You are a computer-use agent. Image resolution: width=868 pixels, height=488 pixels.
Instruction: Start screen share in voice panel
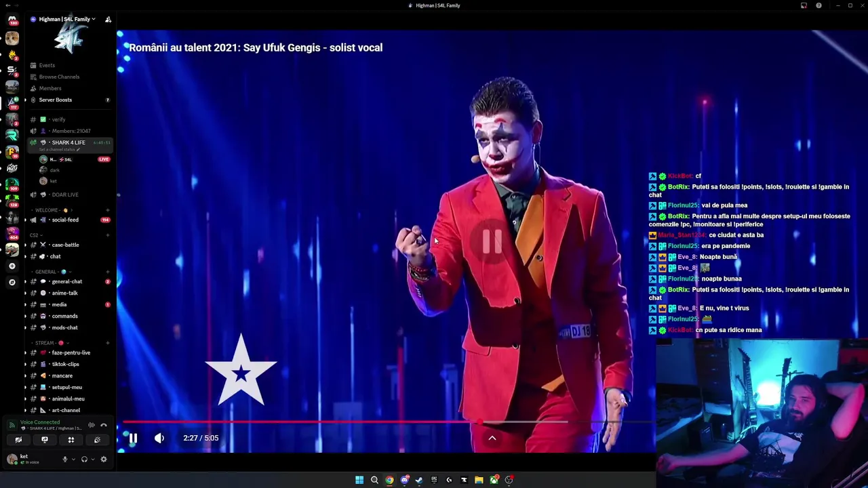tap(45, 440)
